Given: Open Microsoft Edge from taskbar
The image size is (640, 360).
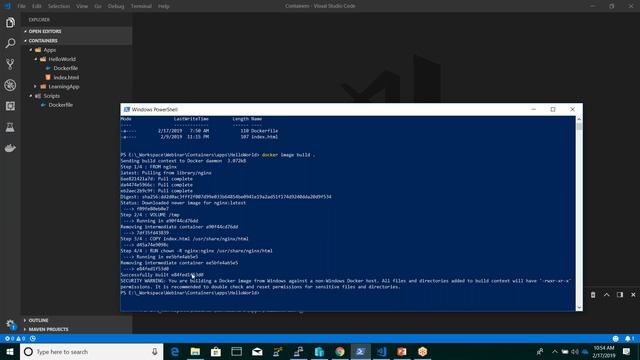Looking at the screenshot, I should (x=175, y=351).
